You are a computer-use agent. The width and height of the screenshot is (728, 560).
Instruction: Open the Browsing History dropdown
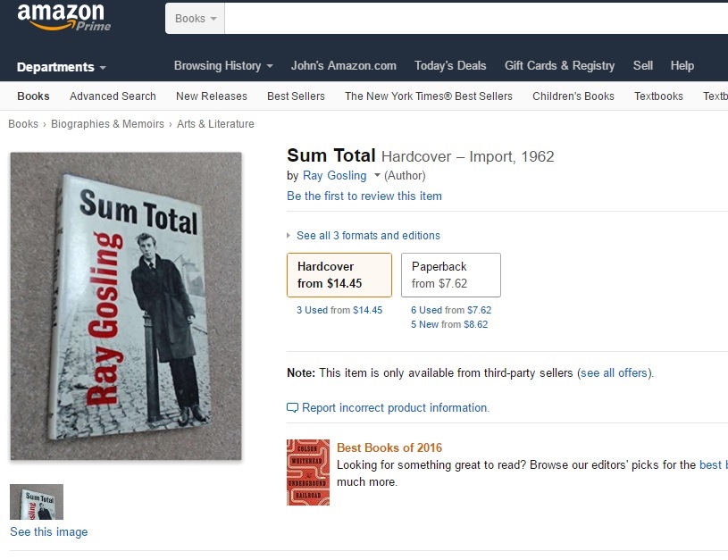(223, 65)
